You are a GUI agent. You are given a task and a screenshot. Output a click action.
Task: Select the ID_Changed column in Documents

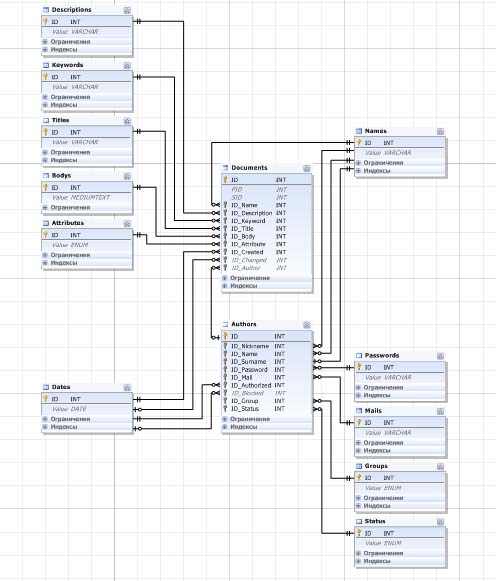[x=267, y=260]
